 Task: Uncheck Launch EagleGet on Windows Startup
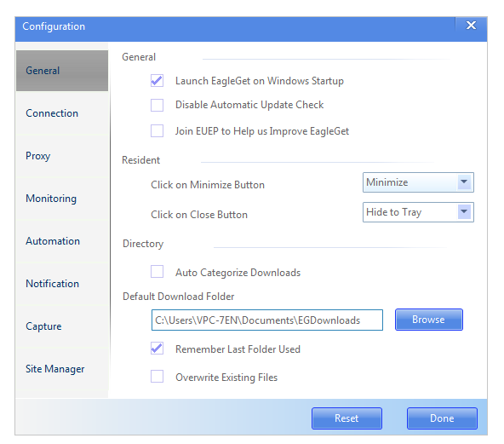(x=157, y=80)
